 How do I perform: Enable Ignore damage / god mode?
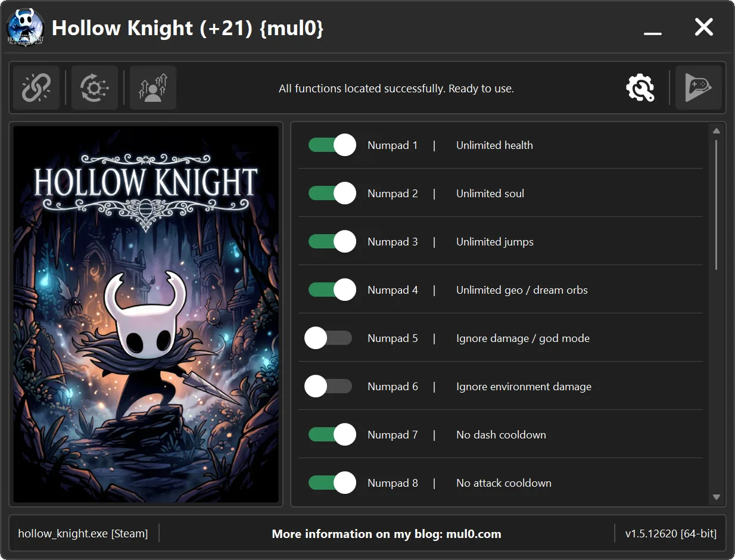coord(328,338)
